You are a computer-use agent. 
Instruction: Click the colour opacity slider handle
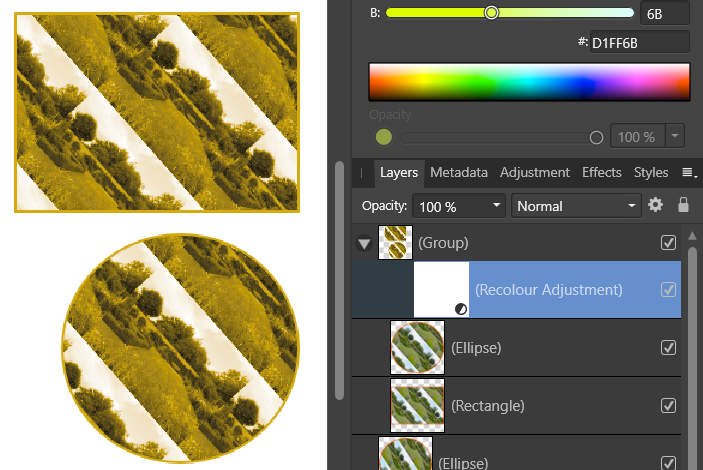tap(596, 137)
